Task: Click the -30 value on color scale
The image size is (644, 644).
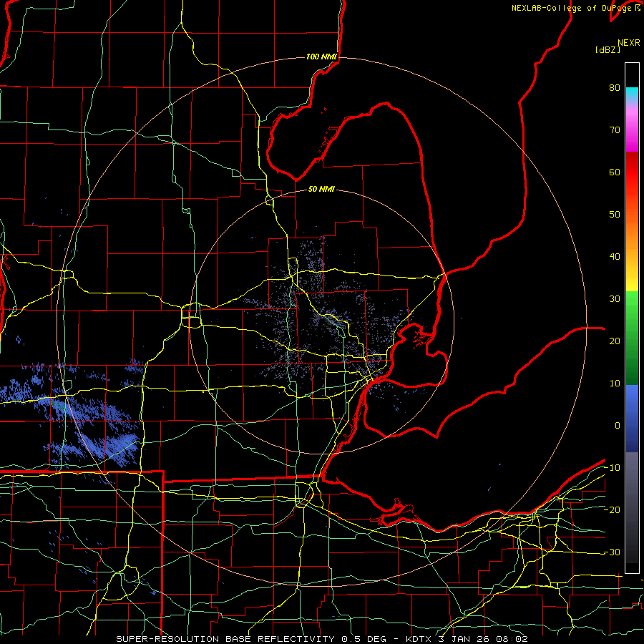Action: pos(612,552)
